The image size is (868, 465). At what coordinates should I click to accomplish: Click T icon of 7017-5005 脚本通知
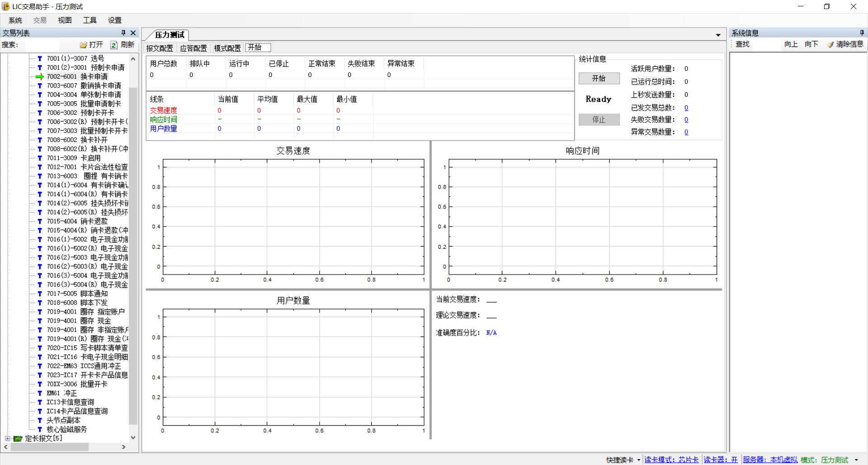40,294
